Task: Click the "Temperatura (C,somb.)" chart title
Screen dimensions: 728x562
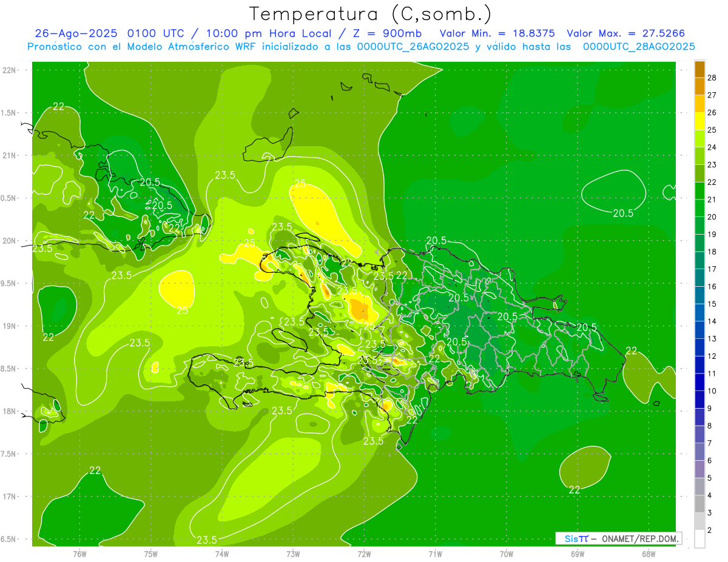Action: [369, 14]
